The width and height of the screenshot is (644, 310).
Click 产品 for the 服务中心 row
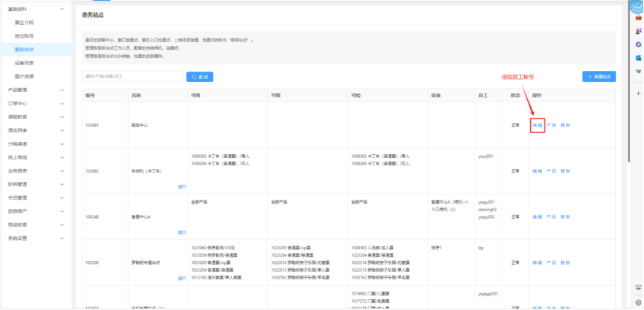pyautogui.click(x=551, y=125)
